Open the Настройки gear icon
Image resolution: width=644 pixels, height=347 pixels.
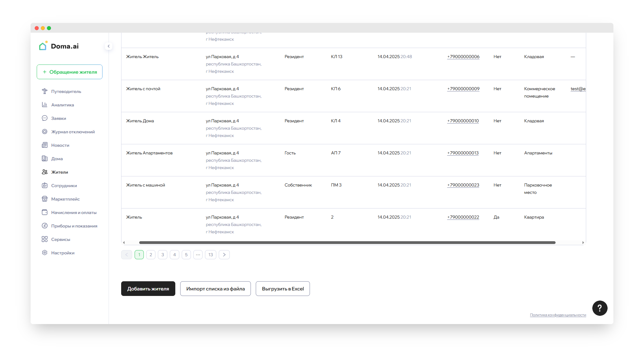[x=45, y=253]
